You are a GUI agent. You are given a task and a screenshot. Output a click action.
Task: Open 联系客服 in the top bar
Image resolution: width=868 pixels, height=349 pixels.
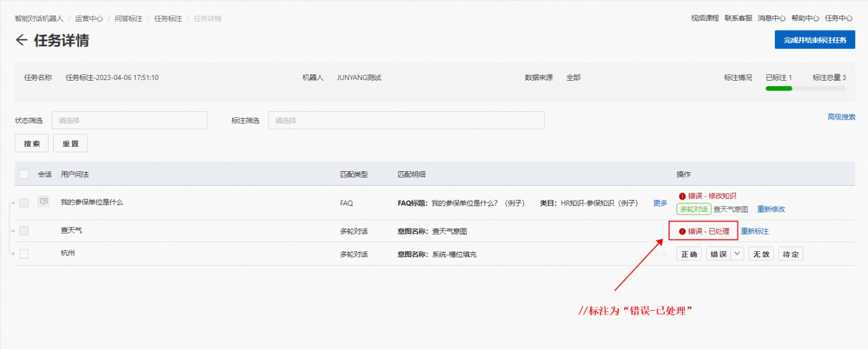(739, 18)
